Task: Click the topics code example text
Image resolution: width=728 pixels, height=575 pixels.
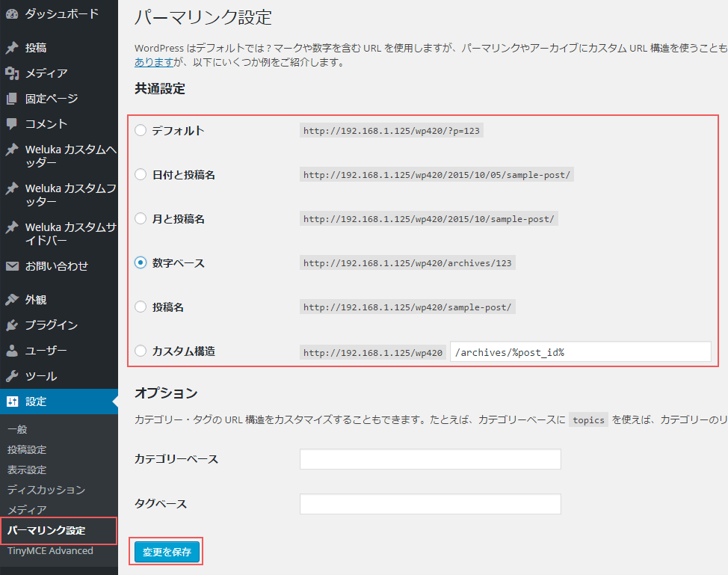Action: point(588,420)
